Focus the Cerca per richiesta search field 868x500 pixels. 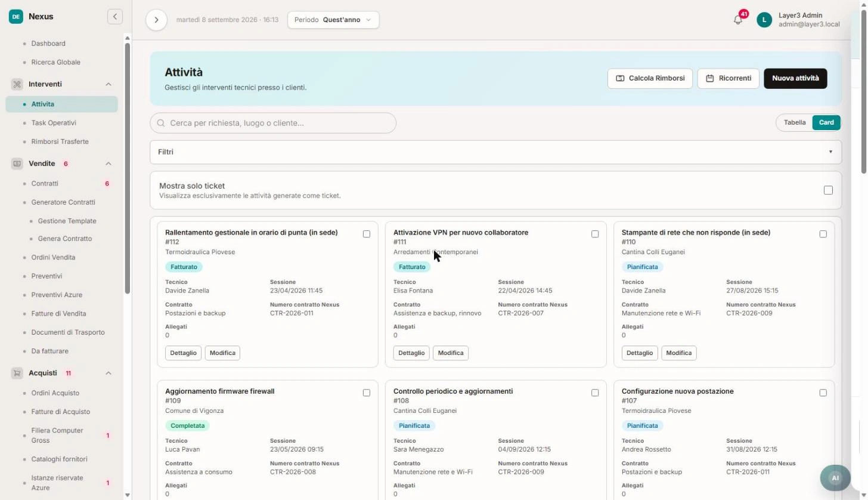[273, 123]
